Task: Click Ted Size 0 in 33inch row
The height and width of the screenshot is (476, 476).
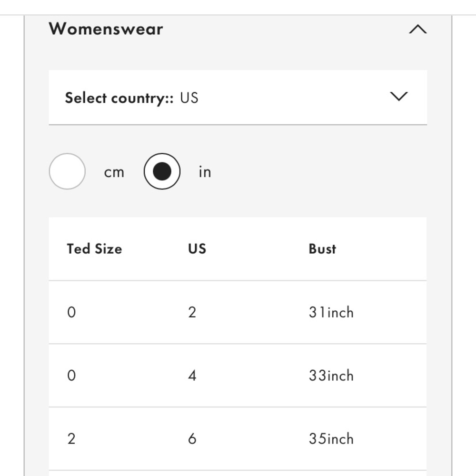Action: pos(71,376)
